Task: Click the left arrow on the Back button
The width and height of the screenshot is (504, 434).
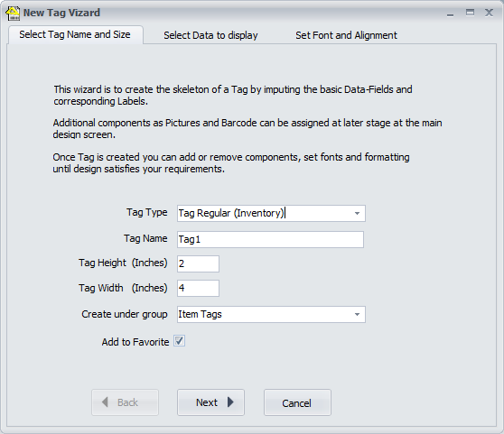Action: 105,402
